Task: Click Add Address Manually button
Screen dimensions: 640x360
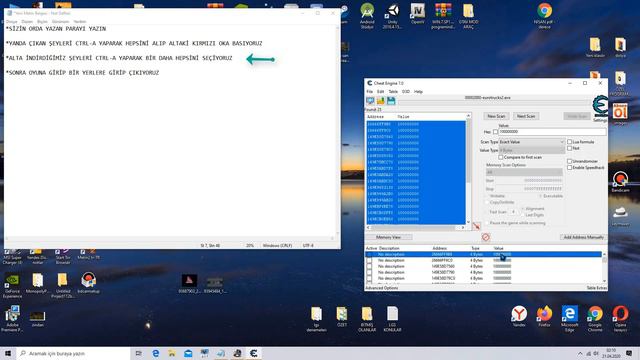Action: click(583, 237)
